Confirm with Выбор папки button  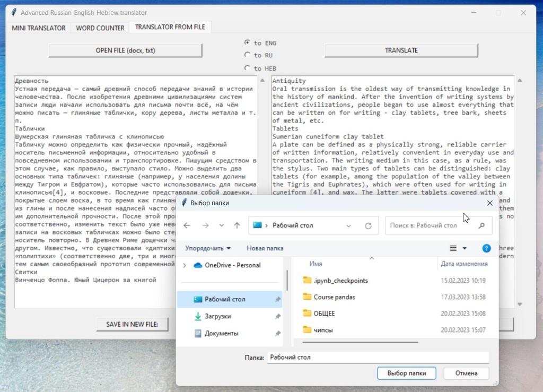point(407,373)
